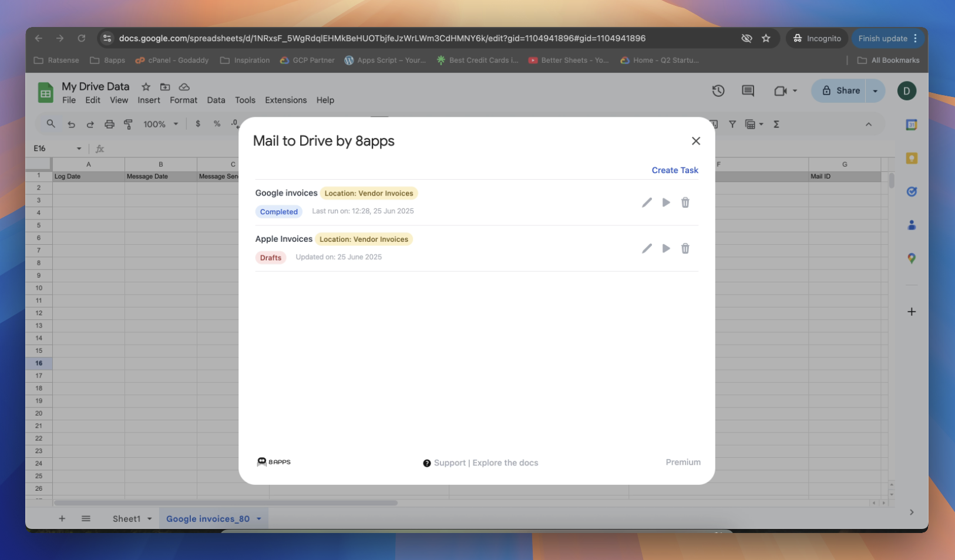This screenshot has height=560, width=955.
Task: Open the Extensions menu
Action: 285,100
